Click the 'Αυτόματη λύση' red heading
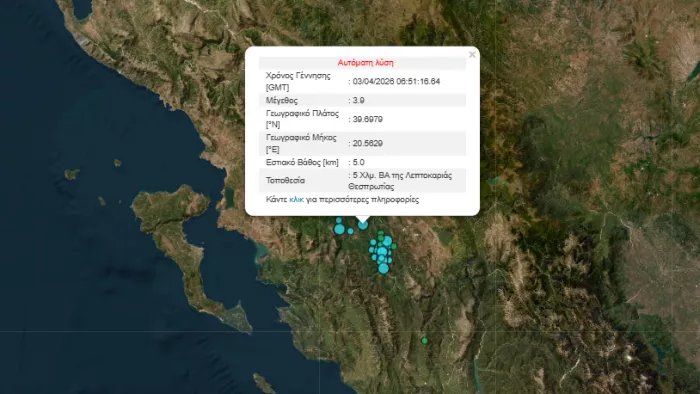The image size is (700, 394). (x=365, y=62)
